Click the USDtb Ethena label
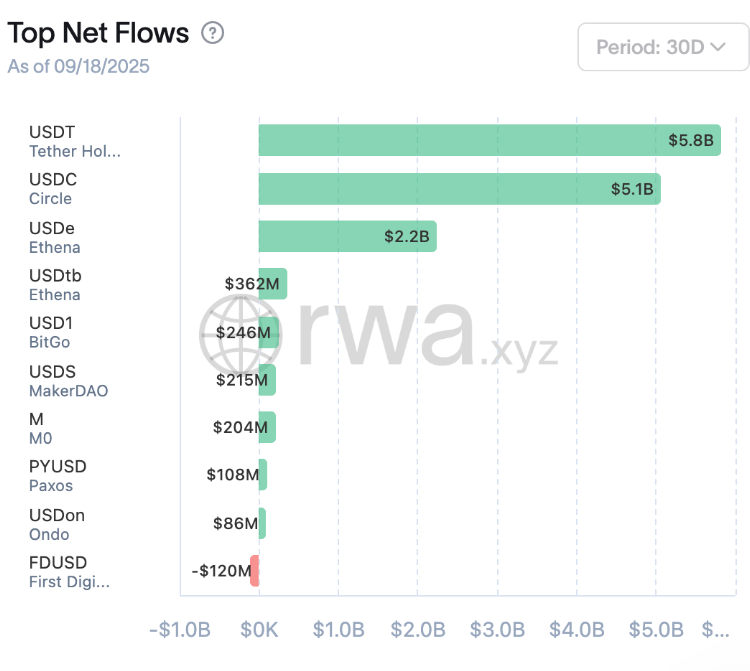Screen dimensions: 750x671 [x=54, y=285]
